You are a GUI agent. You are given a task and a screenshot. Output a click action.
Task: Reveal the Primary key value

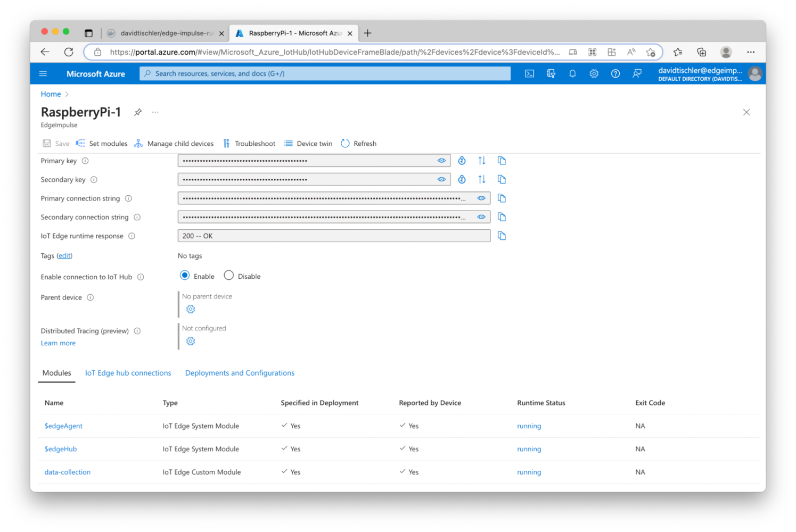pos(441,161)
